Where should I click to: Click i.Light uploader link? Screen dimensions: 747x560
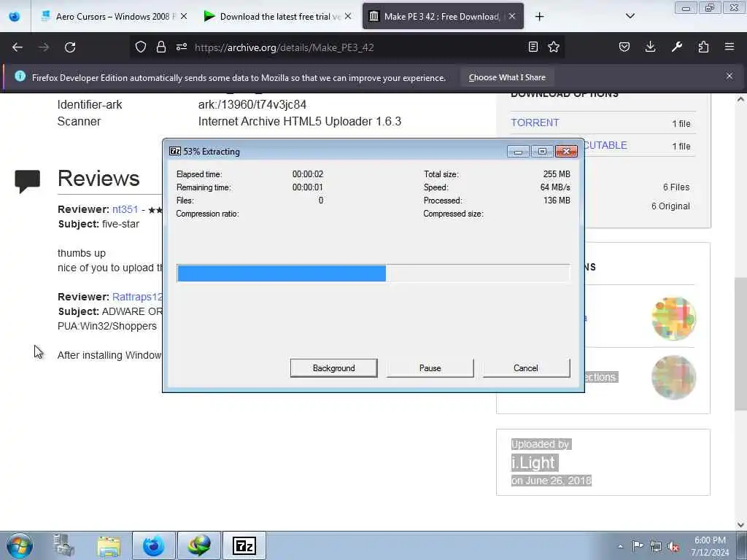point(533,462)
